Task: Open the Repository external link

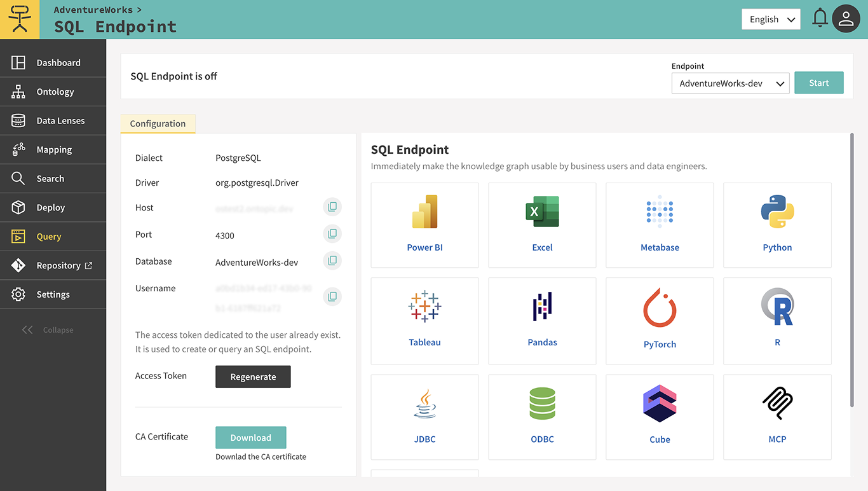Action: tap(53, 265)
